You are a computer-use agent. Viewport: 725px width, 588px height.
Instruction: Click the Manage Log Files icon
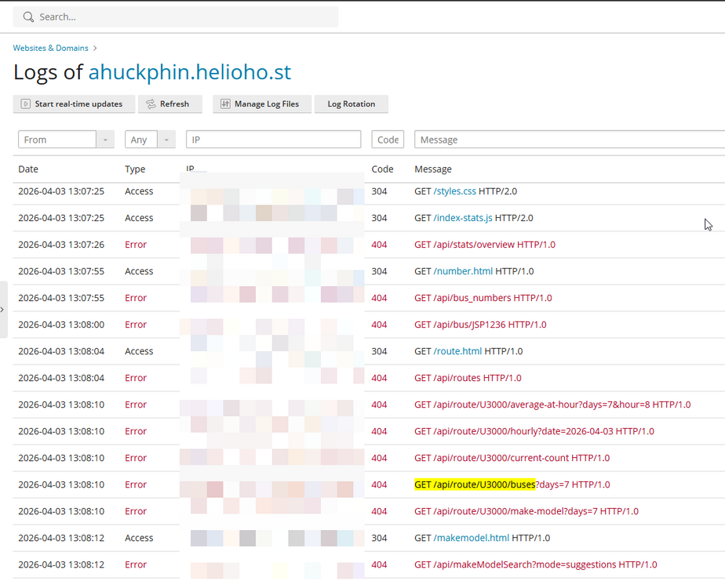coord(225,103)
